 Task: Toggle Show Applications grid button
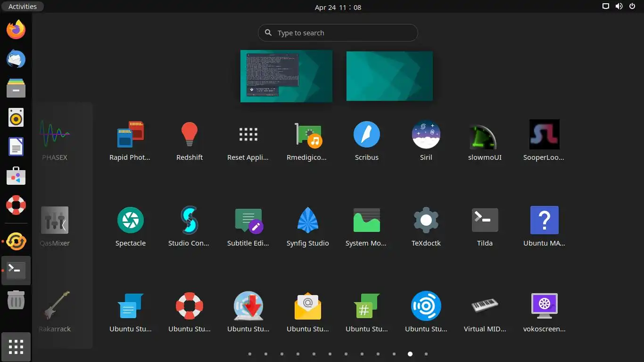coord(16,347)
